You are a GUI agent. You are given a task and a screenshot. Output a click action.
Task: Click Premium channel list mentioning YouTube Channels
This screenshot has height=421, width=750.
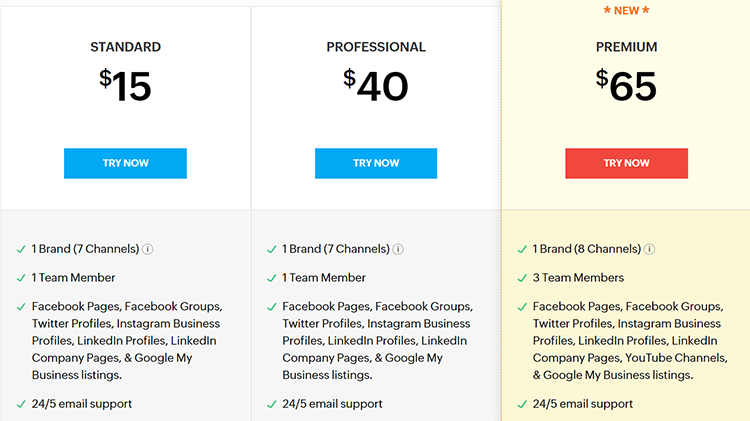pyautogui.click(x=629, y=340)
